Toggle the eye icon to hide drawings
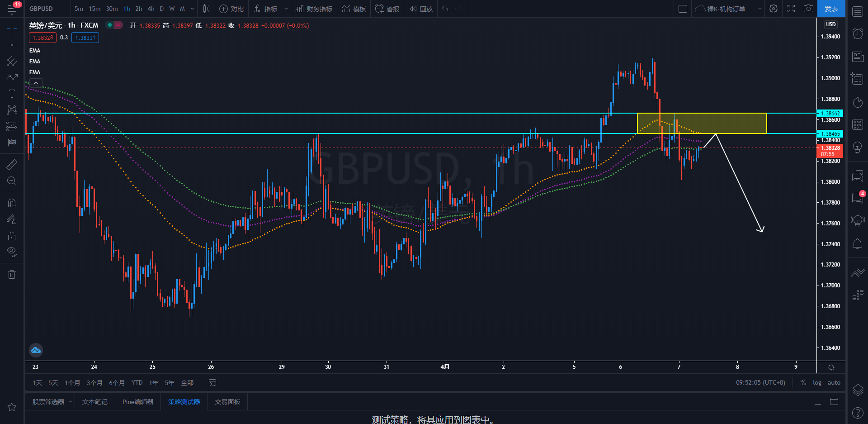The height and width of the screenshot is (424, 868). (x=12, y=252)
